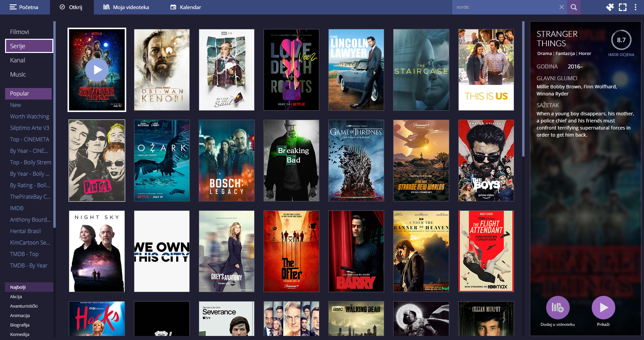Open the Ozark poster
The image size is (644, 340).
point(162,161)
